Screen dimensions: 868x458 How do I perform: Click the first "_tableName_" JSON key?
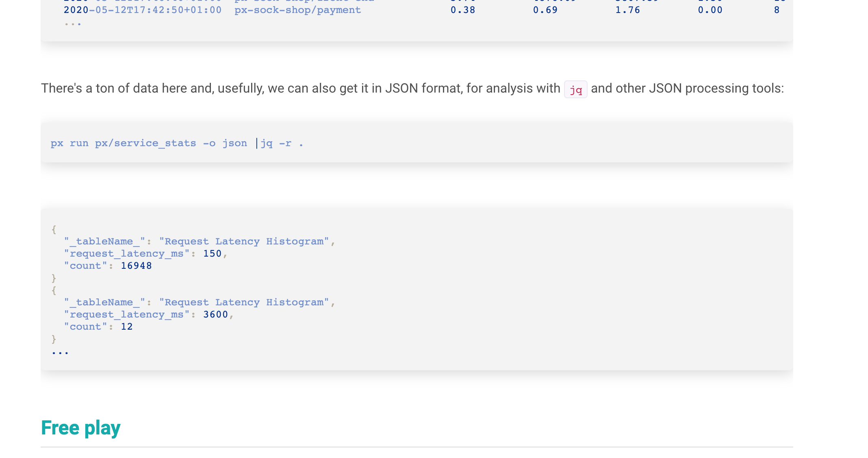tap(104, 242)
